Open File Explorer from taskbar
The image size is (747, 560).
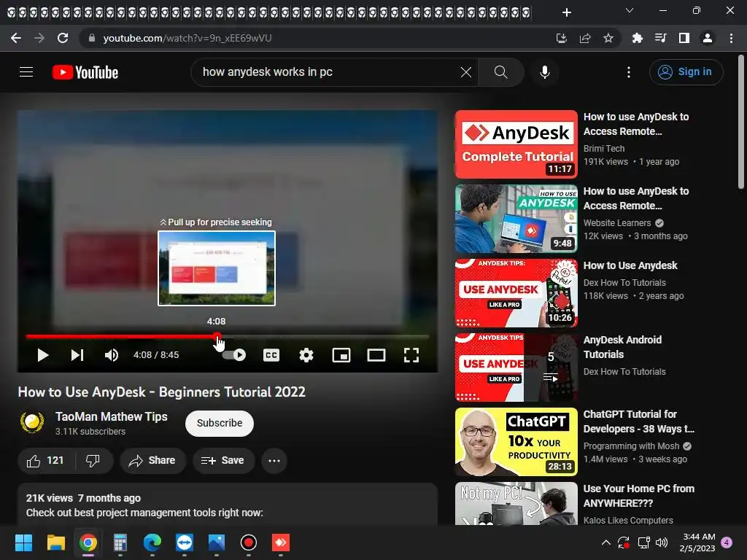coord(55,542)
